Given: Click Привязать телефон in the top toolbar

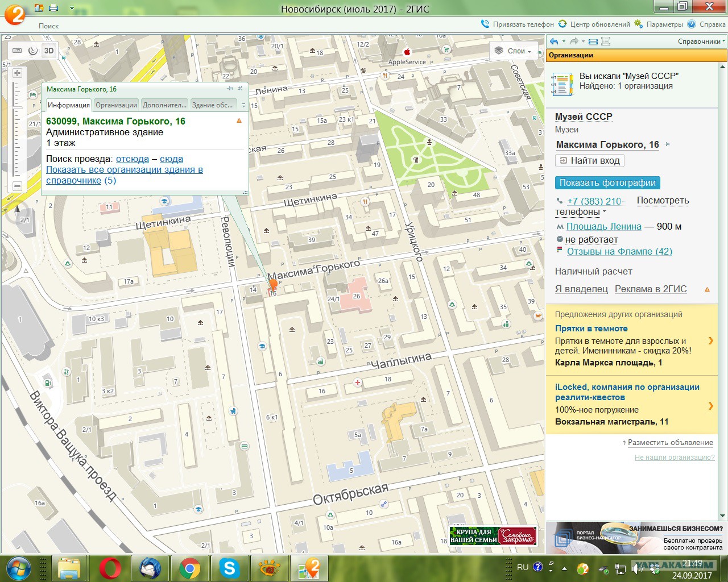Looking at the screenshot, I should [x=518, y=24].
